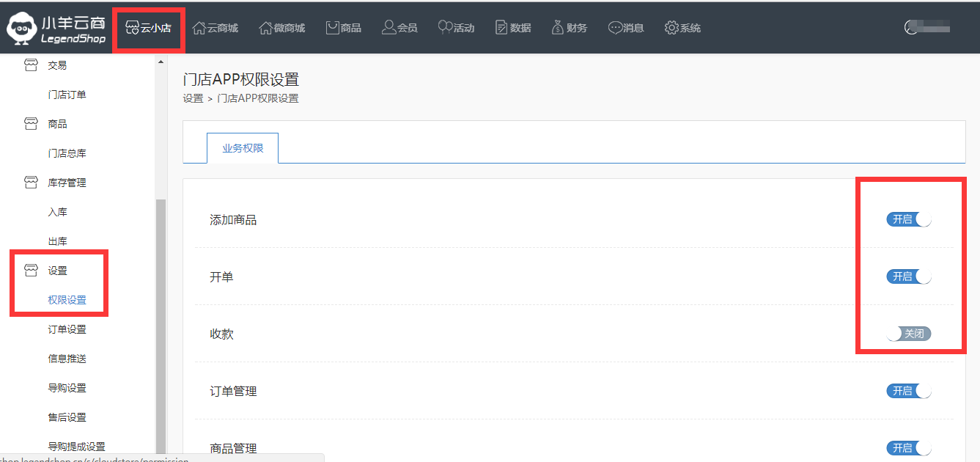Select the 业务权限 tab
This screenshot has width=980, height=462.
pos(243,148)
